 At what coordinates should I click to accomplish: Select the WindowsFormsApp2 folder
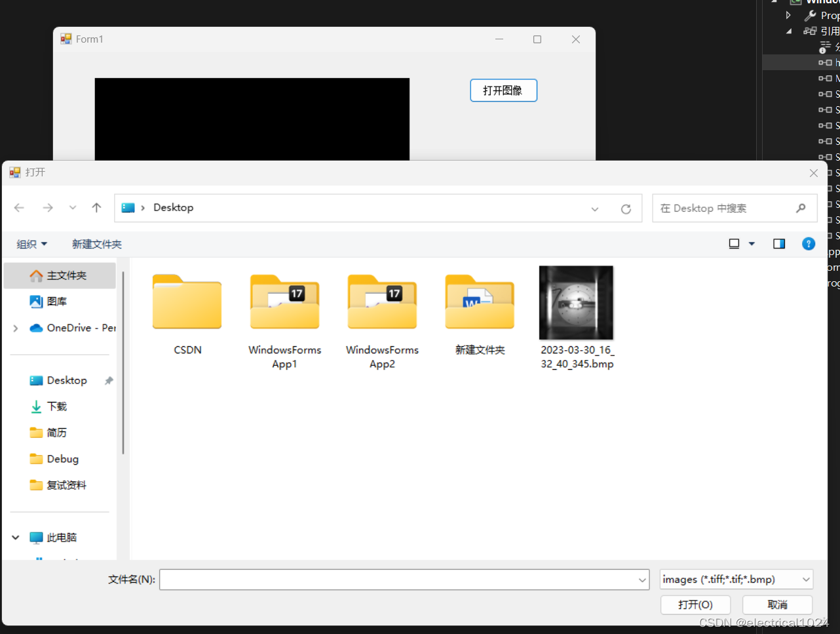tap(382, 321)
